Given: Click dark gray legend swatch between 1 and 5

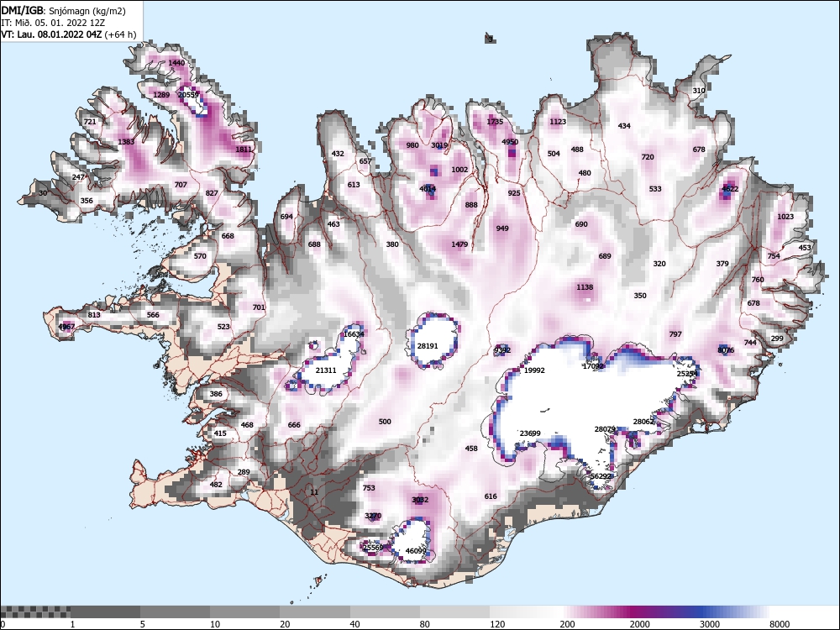Looking at the screenshot, I should 105,612.
